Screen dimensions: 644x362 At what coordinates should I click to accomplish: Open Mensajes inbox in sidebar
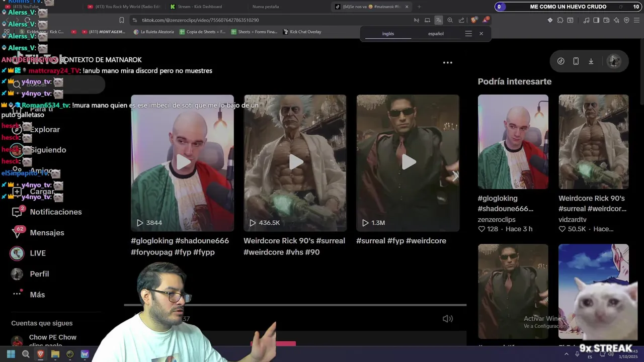pos(38,232)
